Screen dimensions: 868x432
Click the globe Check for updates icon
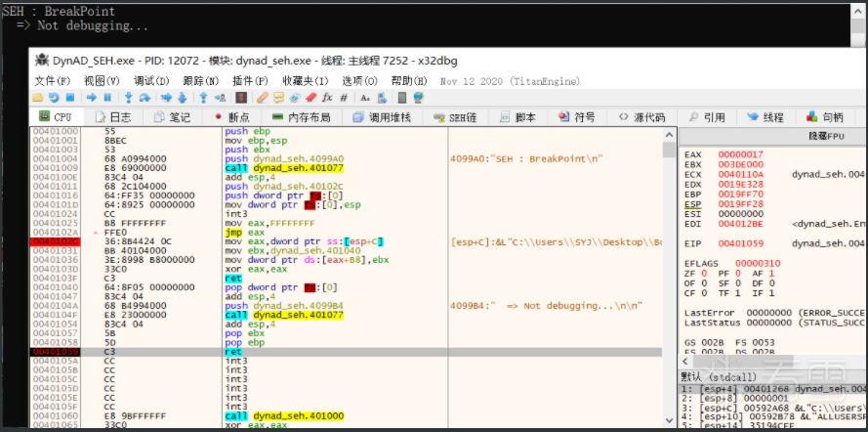[x=419, y=98]
